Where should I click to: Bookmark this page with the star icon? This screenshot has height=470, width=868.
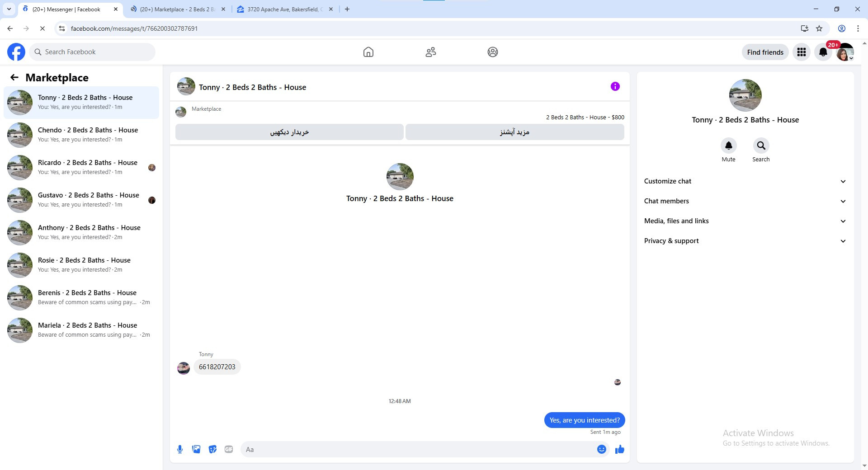[x=819, y=28]
